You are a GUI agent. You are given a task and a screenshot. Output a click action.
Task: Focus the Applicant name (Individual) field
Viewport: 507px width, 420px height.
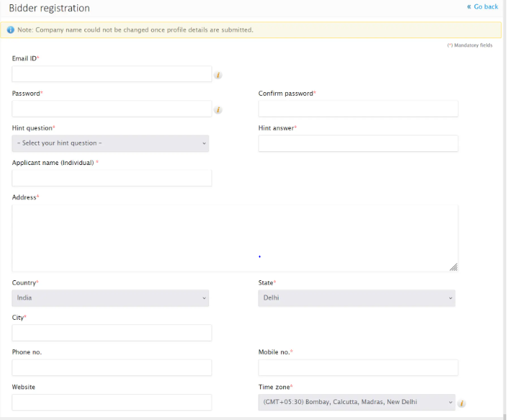pos(112,178)
